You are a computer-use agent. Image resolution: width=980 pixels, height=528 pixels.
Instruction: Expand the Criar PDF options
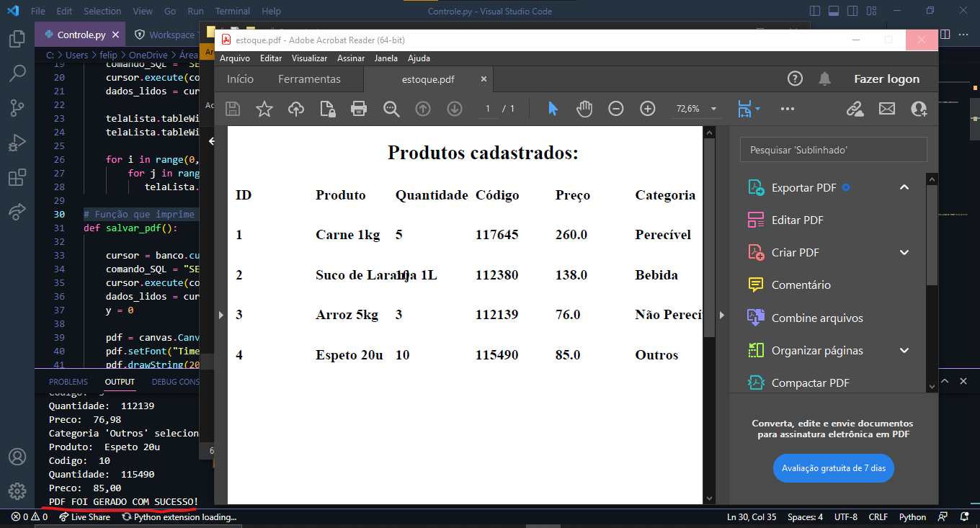coord(904,252)
